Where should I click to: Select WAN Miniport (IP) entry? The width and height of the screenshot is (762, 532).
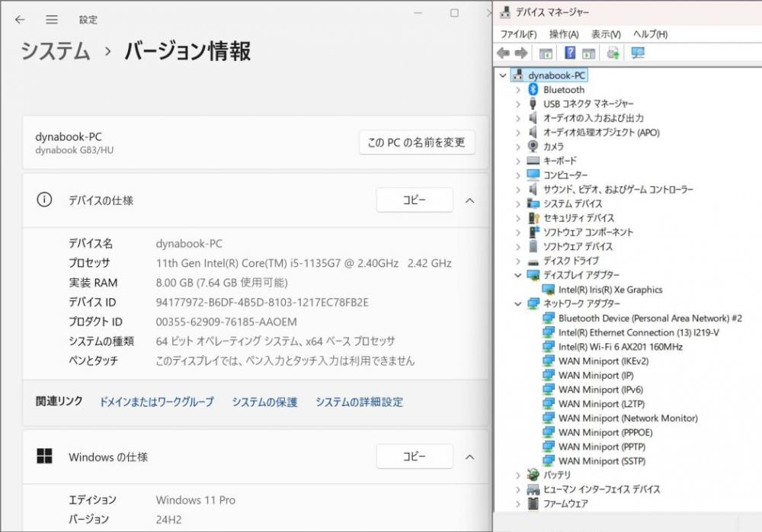tap(596, 376)
